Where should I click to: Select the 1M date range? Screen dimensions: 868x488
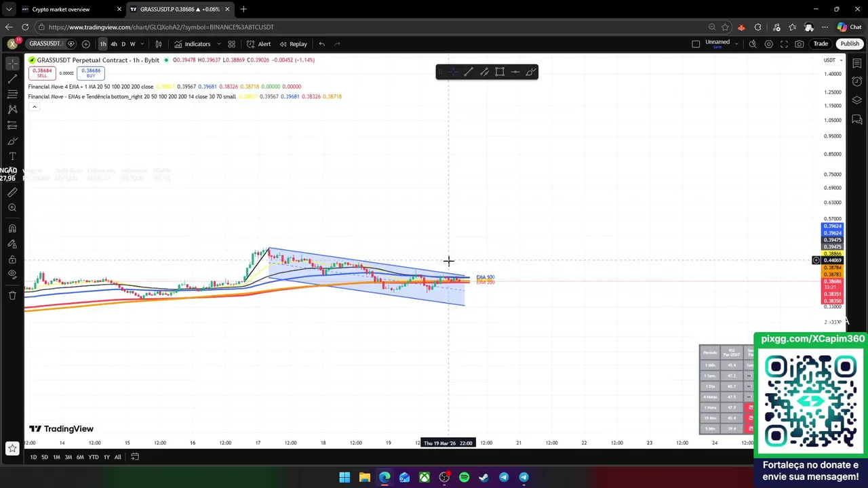coord(56,457)
